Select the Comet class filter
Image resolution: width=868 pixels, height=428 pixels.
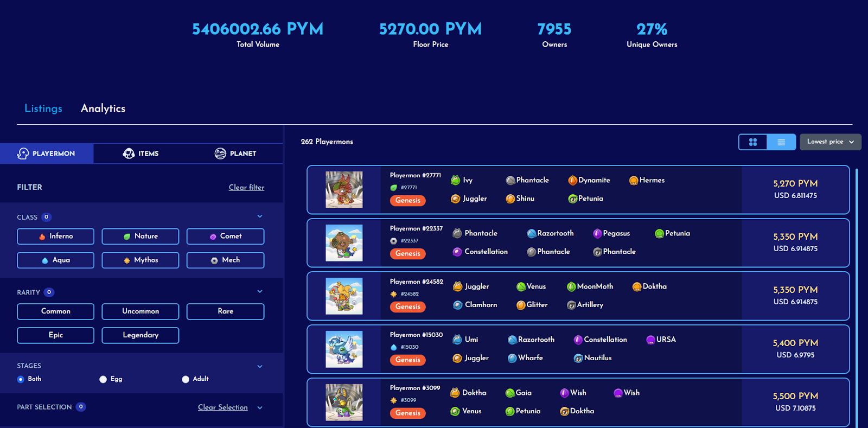225,237
